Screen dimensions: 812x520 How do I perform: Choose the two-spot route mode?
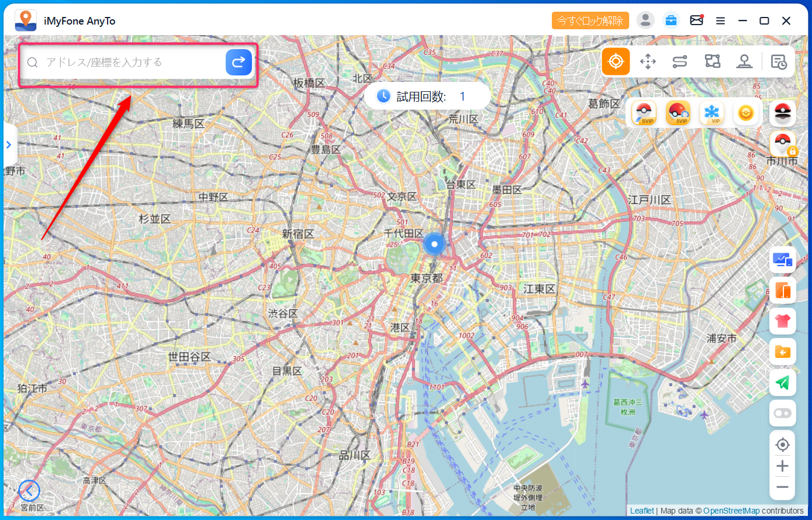click(679, 61)
